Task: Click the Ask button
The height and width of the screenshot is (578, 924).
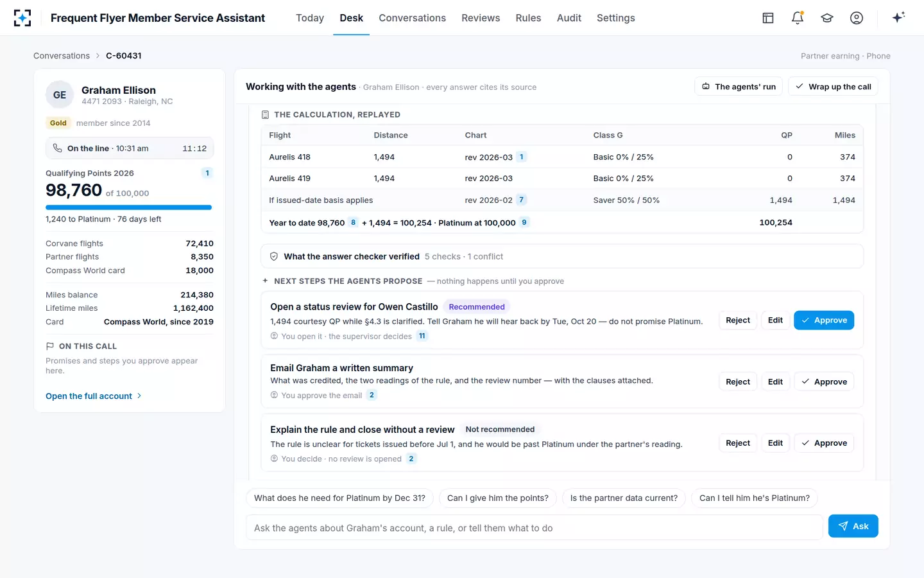Action: tap(853, 526)
